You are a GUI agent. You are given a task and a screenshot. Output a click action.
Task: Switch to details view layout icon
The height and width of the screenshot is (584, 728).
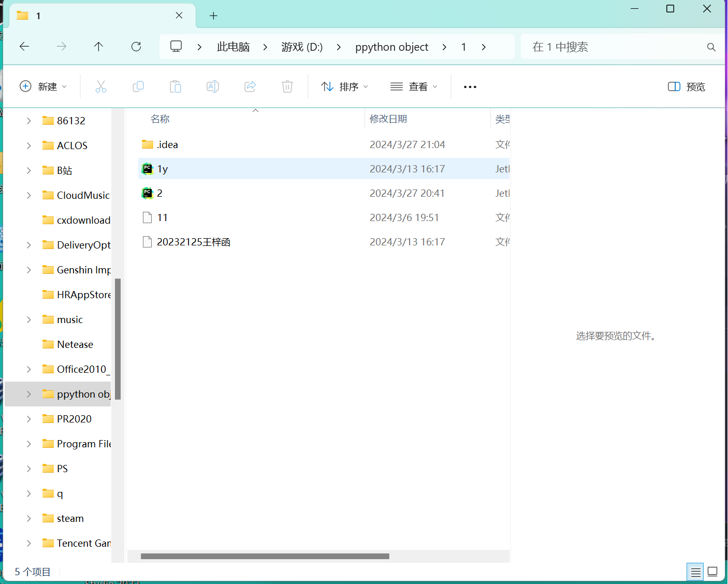pos(695,572)
